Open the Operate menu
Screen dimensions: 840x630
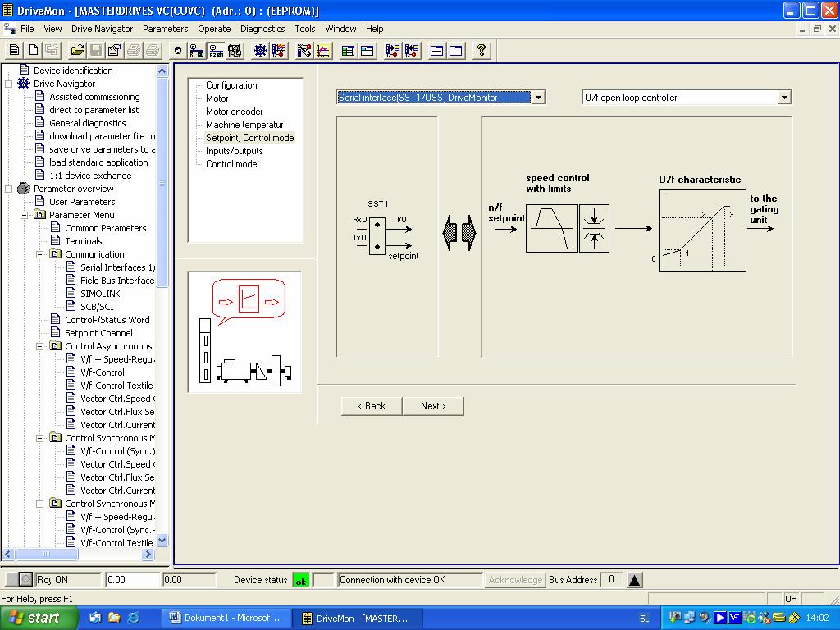pyautogui.click(x=214, y=29)
